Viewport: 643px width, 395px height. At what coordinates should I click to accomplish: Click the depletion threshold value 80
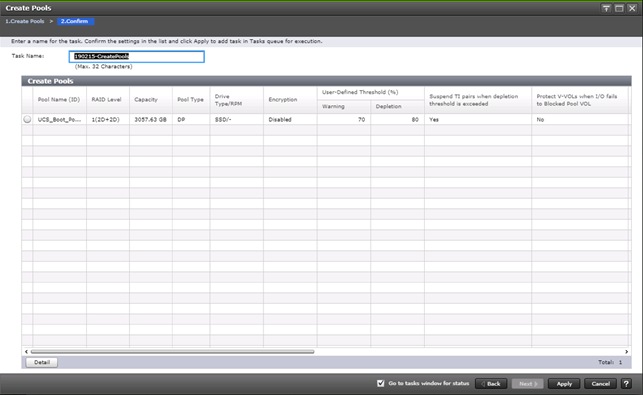point(397,119)
